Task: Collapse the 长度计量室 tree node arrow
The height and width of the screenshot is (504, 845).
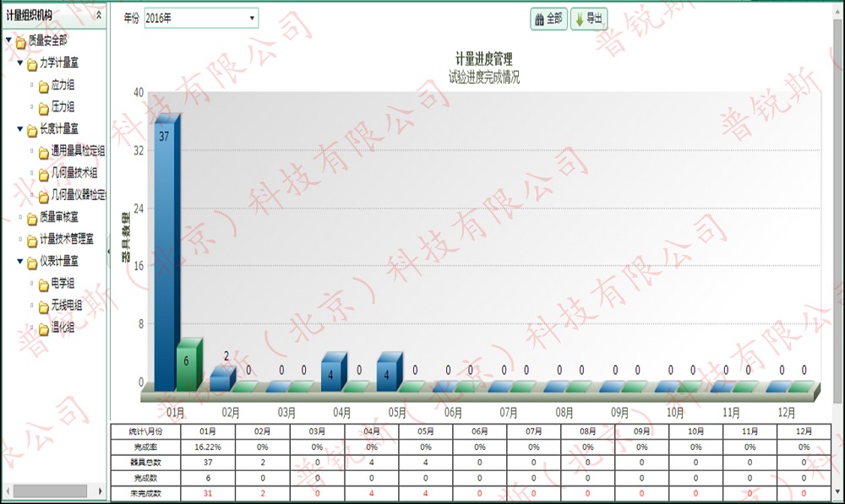Action: [20, 129]
